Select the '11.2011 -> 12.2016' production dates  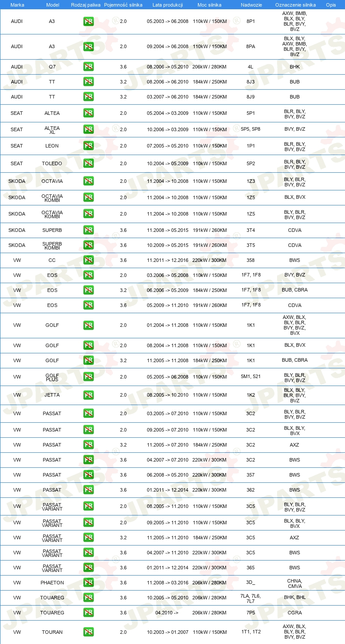[x=168, y=260]
